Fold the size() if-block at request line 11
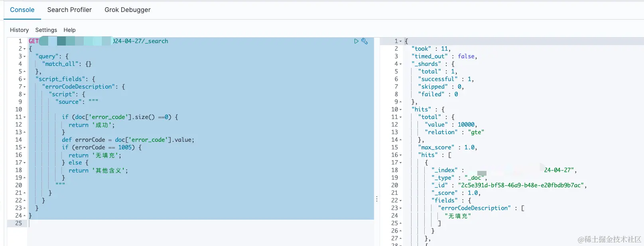 click(x=24, y=117)
